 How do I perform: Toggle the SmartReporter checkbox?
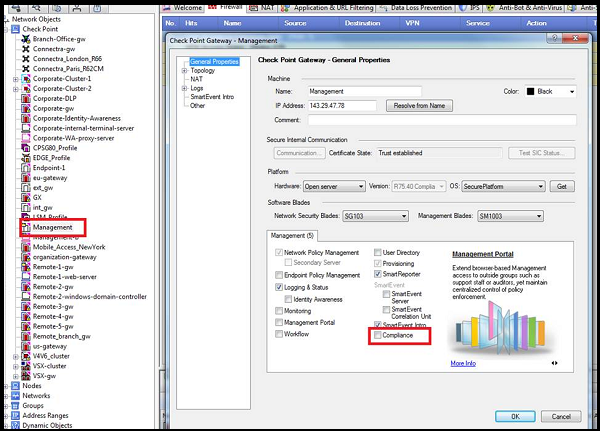(377, 273)
